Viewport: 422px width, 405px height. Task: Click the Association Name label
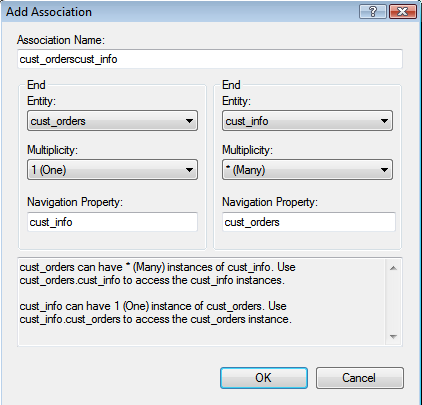61,40
